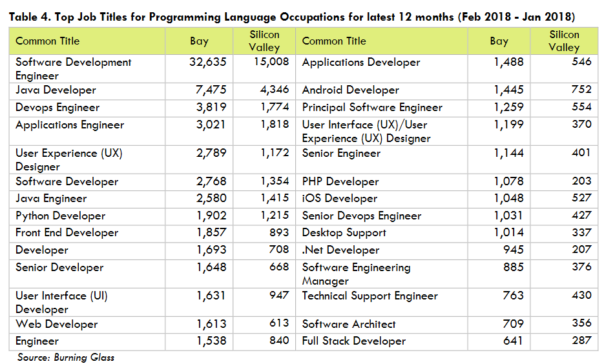The height and width of the screenshot is (364, 604).
Task: Click the Silicon Valley value 4,346
Action: coord(275,89)
